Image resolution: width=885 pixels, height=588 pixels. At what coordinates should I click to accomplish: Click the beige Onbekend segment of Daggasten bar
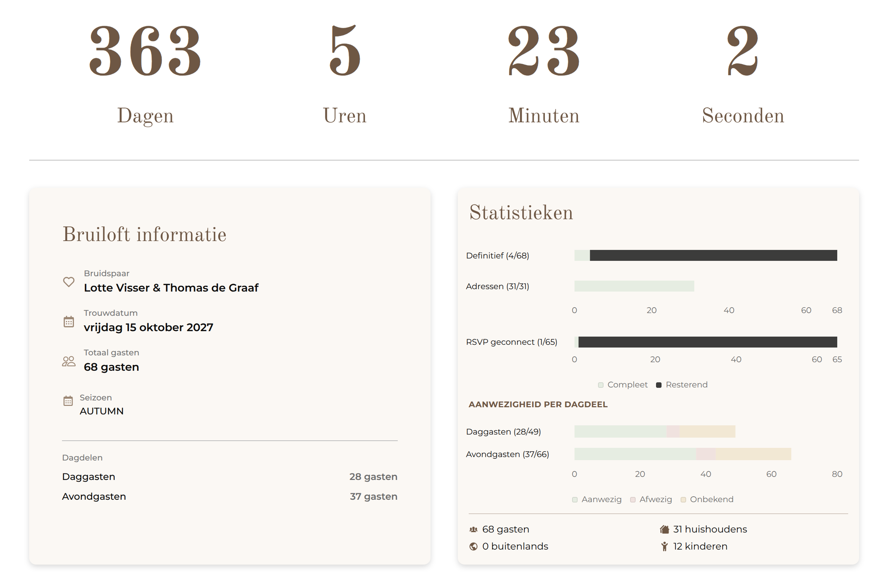pyautogui.click(x=707, y=432)
